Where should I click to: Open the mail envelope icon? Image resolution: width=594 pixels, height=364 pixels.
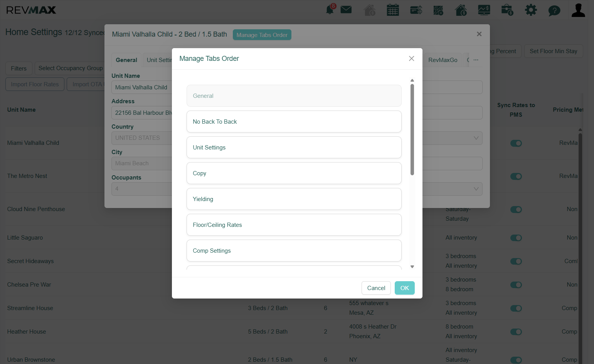[x=346, y=10]
